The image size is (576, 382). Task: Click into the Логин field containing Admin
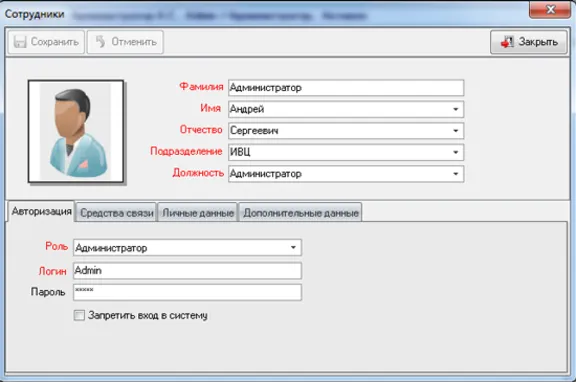click(187, 271)
